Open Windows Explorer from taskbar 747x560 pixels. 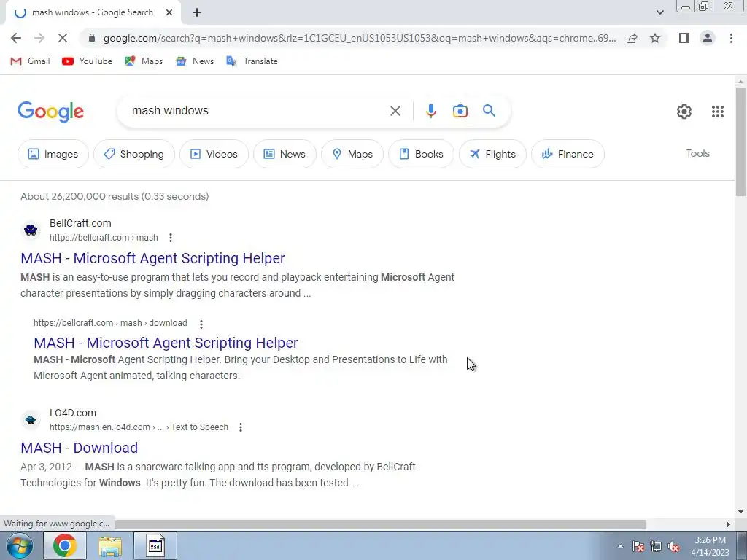pos(110,545)
